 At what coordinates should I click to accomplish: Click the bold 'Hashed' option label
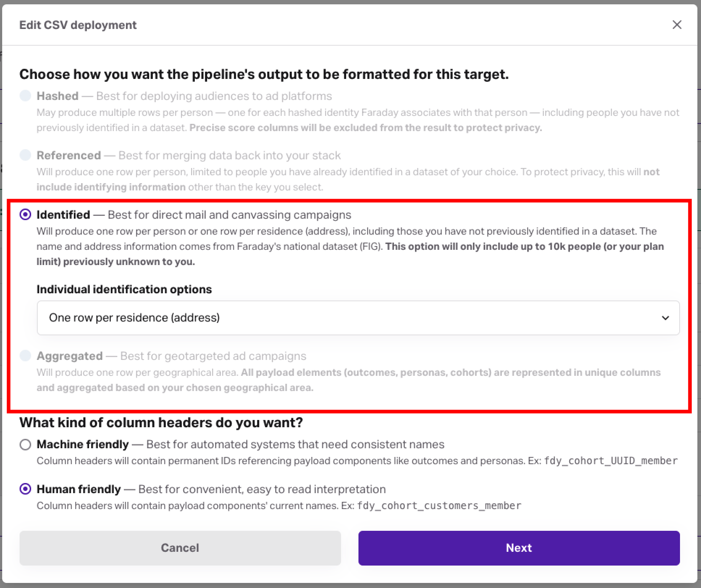click(x=58, y=96)
